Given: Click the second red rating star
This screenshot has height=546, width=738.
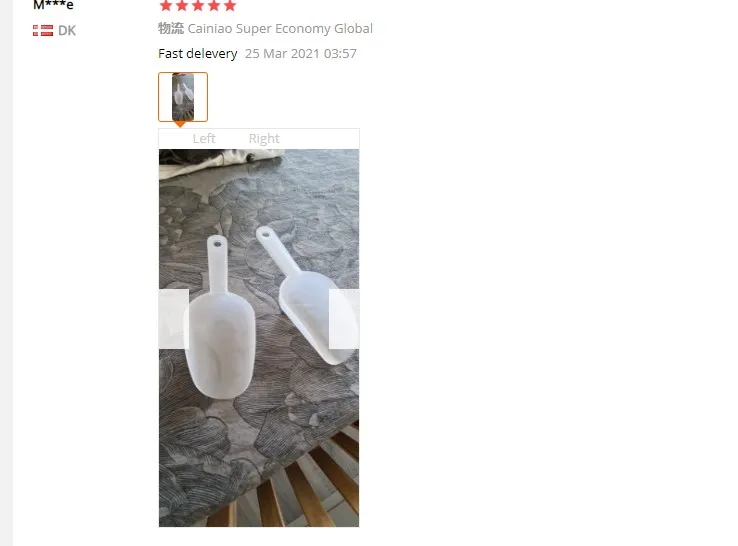Looking at the screenshot, I should (x=182, y=5).
